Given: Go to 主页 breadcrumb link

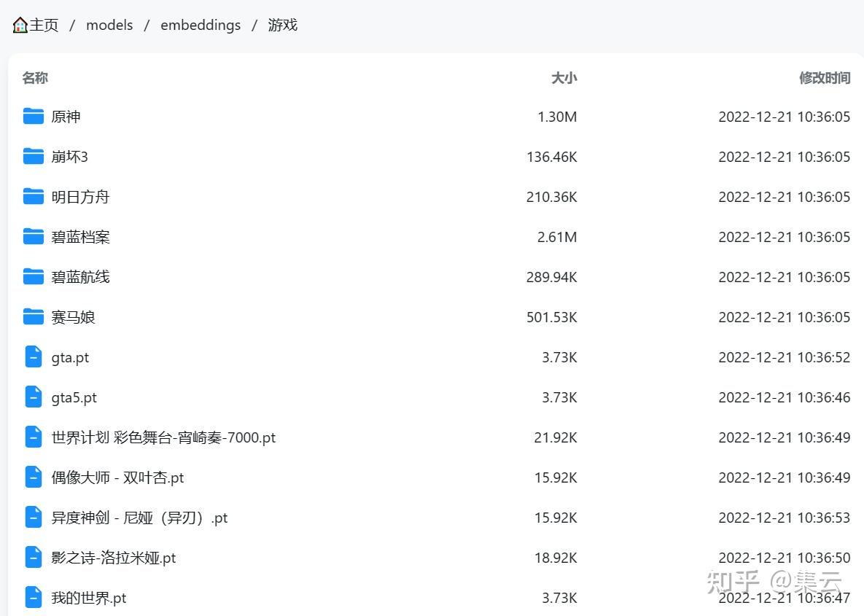Looking at the screenshot, I should pos(44,26).
